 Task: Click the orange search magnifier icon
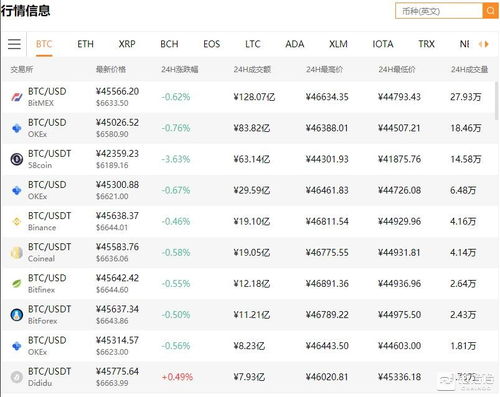[490, 11]
